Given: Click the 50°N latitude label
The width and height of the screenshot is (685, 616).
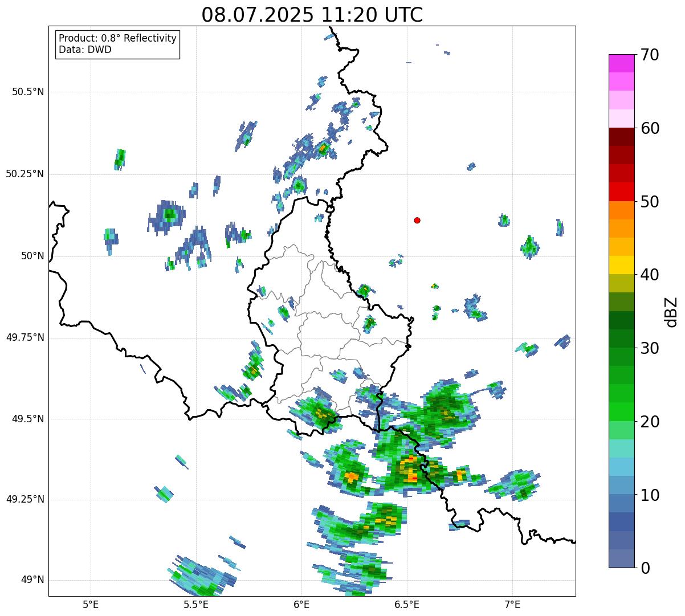Looking at the screenshot, I should pos(32,256).
